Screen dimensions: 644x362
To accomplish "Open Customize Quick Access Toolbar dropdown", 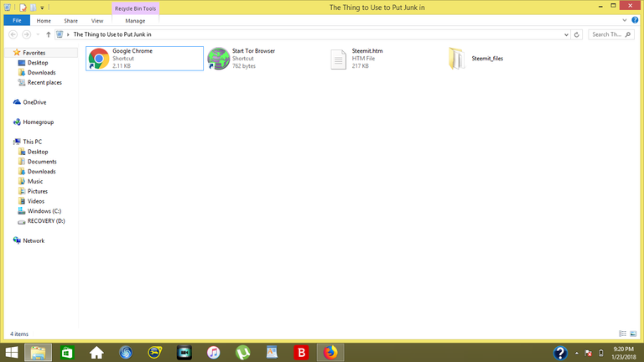I will tap(42, 8).
